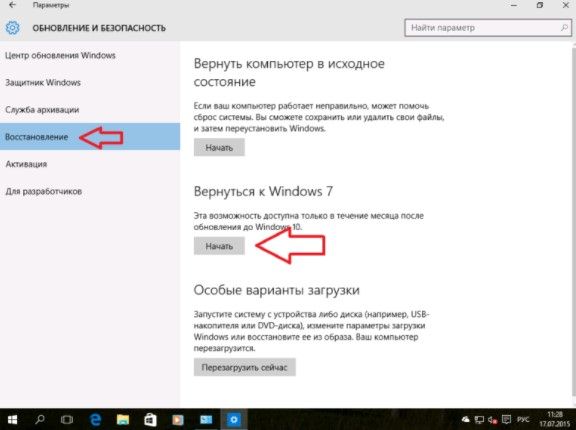Go back with the arrow in title bar
The height and width of the screenshot is (430, 576).
point(12,5)
